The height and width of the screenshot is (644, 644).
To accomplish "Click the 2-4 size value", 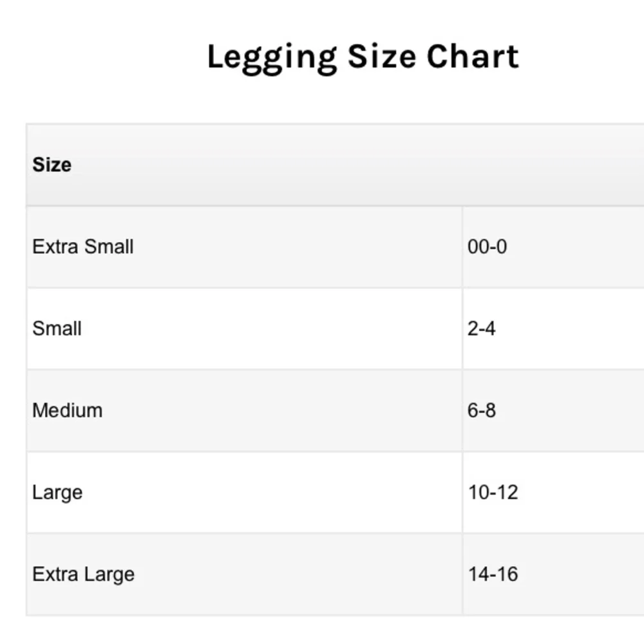I will 482,328.
